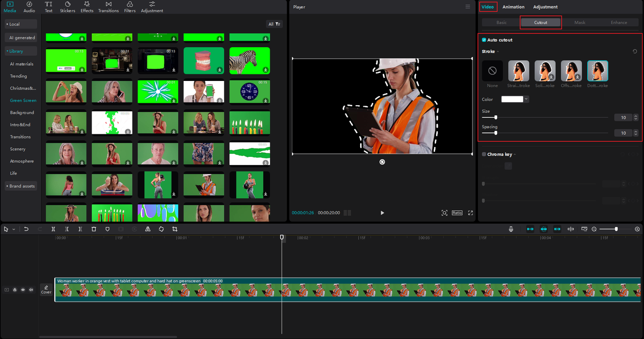Enable the Auto cutout checkbox

coord(484,40)
